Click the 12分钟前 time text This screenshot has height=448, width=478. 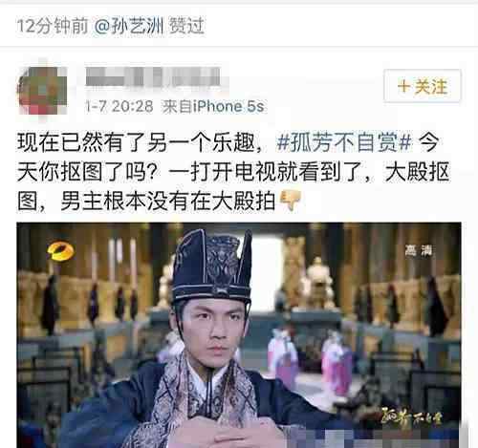click(x=53, y=26)
